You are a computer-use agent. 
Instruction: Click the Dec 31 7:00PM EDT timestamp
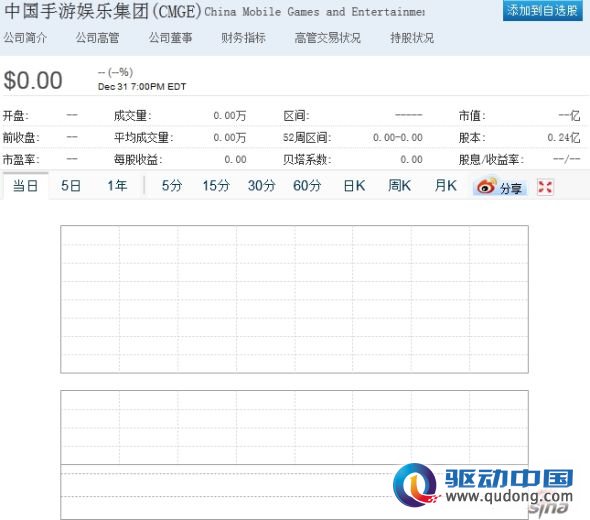click(142, 87)
